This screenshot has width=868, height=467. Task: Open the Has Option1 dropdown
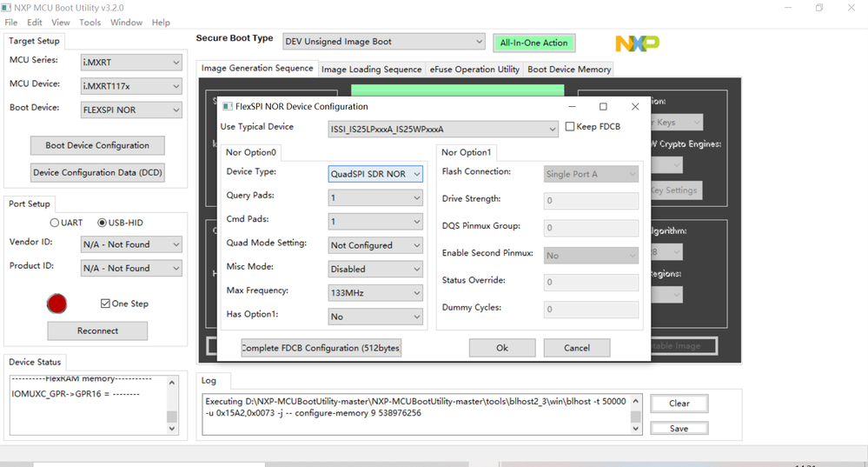point(375,317)
